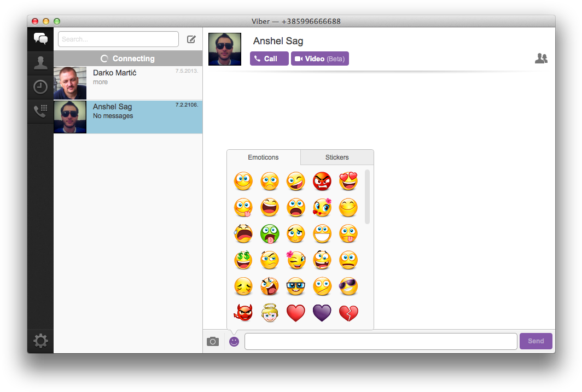
Task: Click inside the message input field
Action: 380,341
